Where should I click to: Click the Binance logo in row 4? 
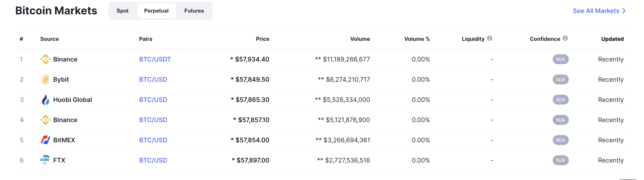(45, 120)
